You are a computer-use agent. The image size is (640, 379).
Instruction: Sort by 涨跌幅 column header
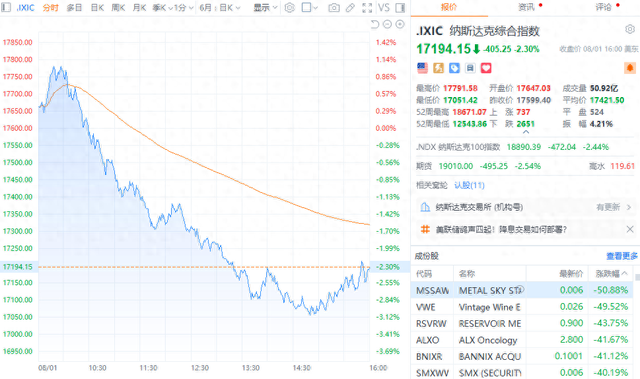point(611,274)
